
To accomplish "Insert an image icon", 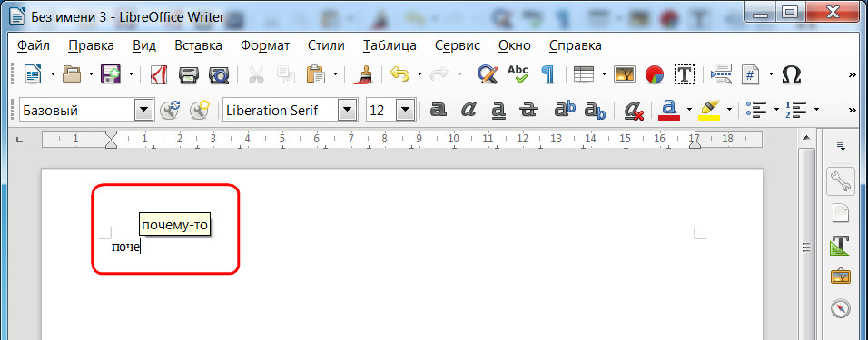I will click(624, 74).
